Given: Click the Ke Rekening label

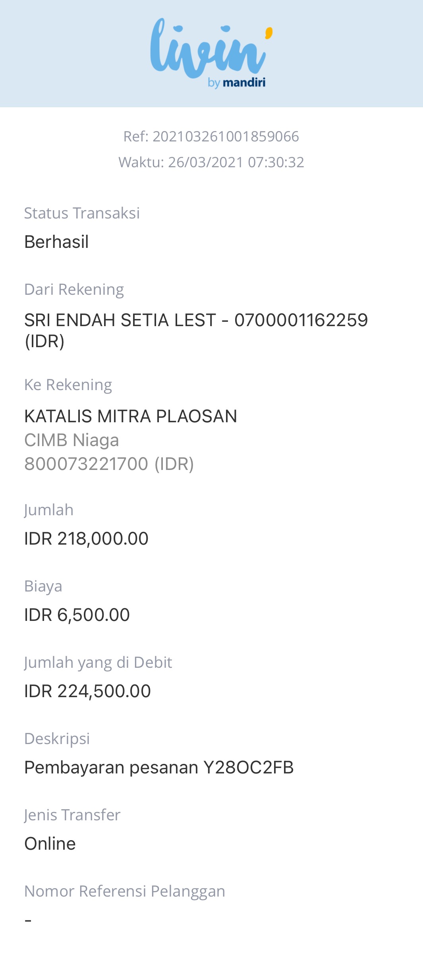Looking at the screenshot, I should click(68, 385).
